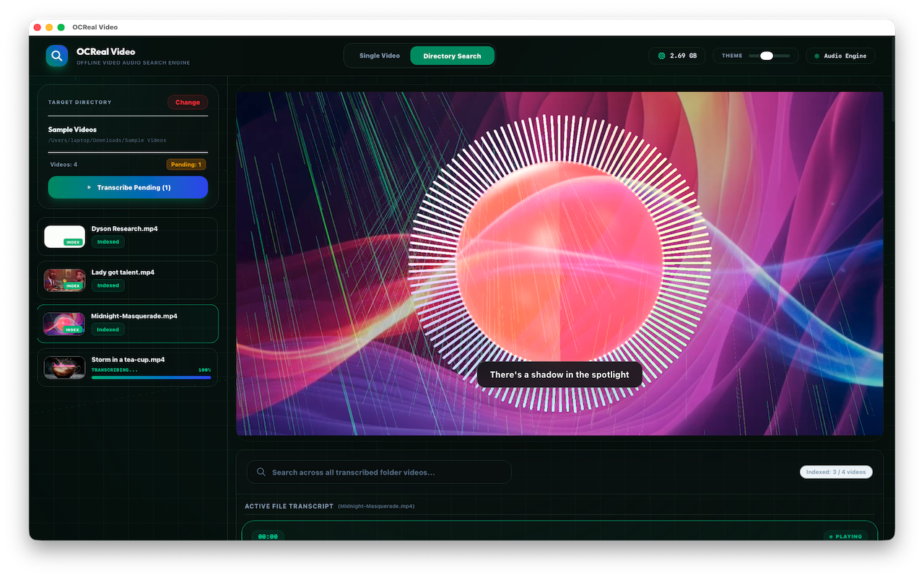Screen dimensions: 924x578
Task: Select the Storm in a tea-cup.mp4 file name
Action: 128,360
